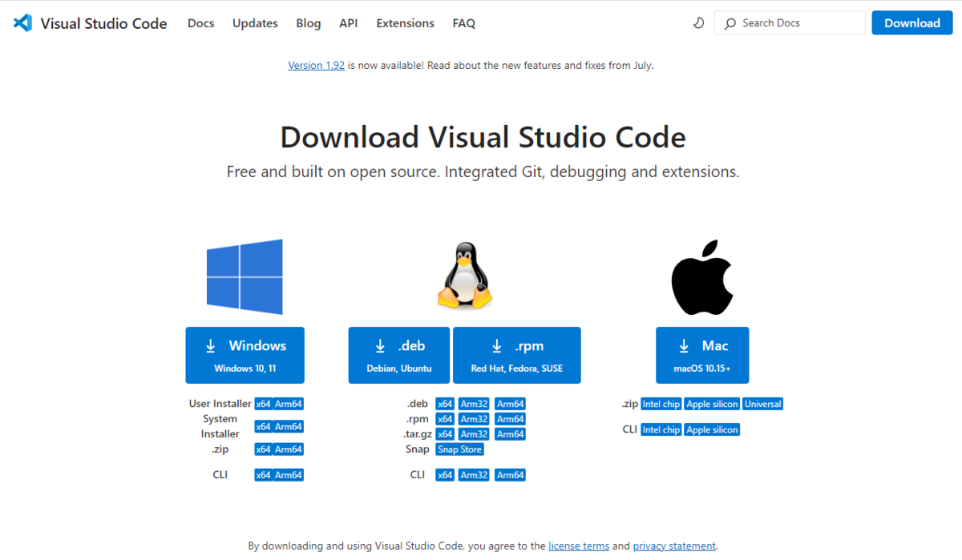
Task: Open the Updates menu item
Action: pyautogui.click(x=255, y=23)
